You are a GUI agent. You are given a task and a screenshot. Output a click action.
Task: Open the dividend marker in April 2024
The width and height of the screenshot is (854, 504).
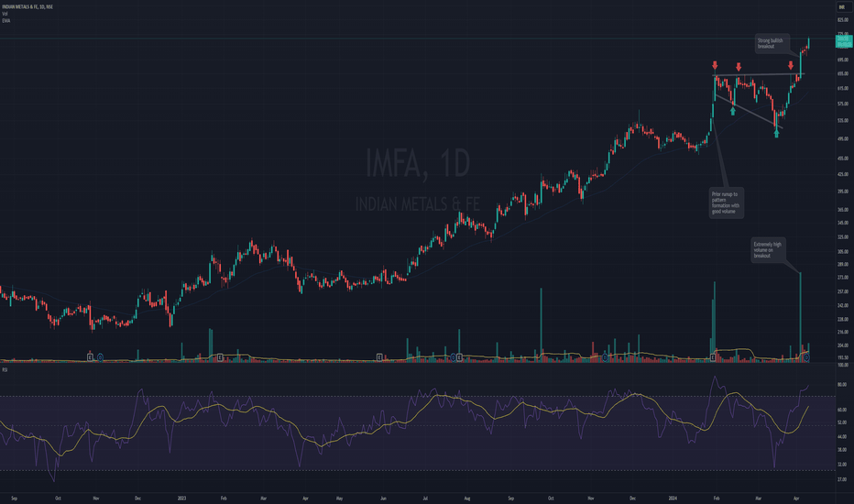click(806, 357)
